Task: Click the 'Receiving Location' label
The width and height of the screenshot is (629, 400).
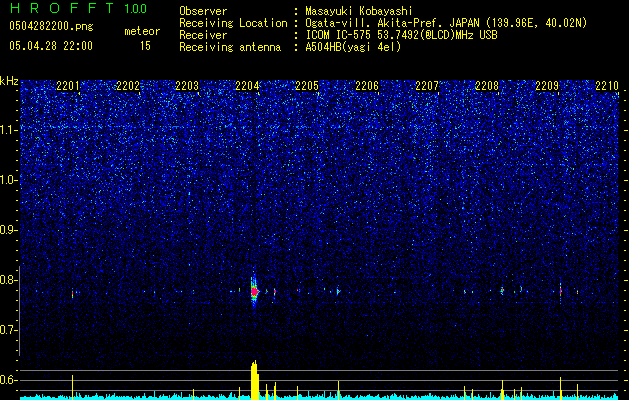Action: click(233, 23)
